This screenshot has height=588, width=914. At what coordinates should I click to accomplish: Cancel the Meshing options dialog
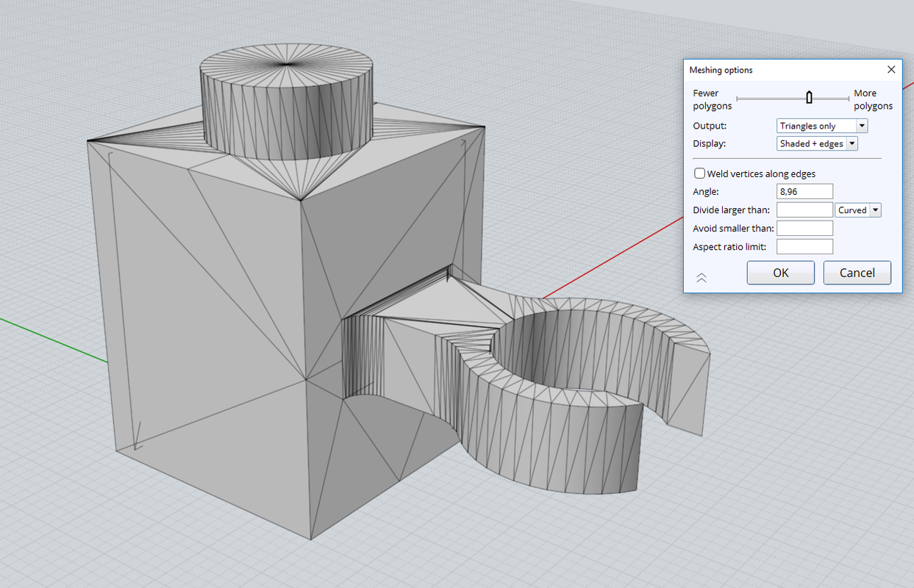tap(857, 273)
